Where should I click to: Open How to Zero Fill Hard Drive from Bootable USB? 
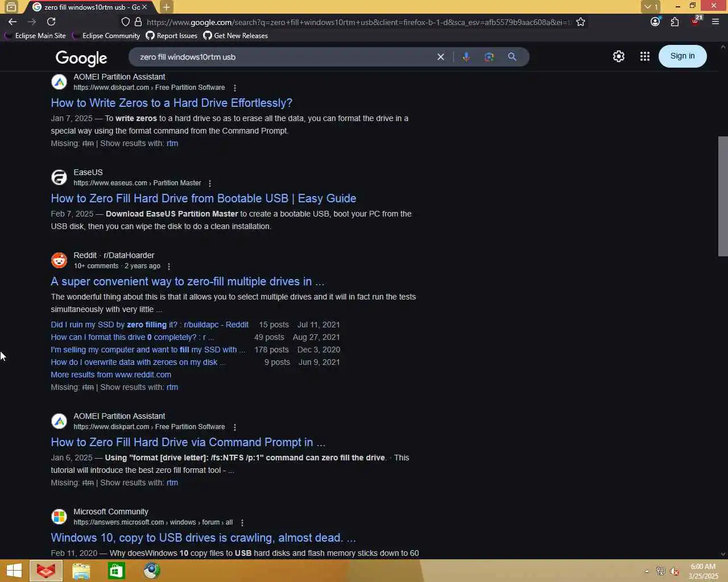pos(204,198)
